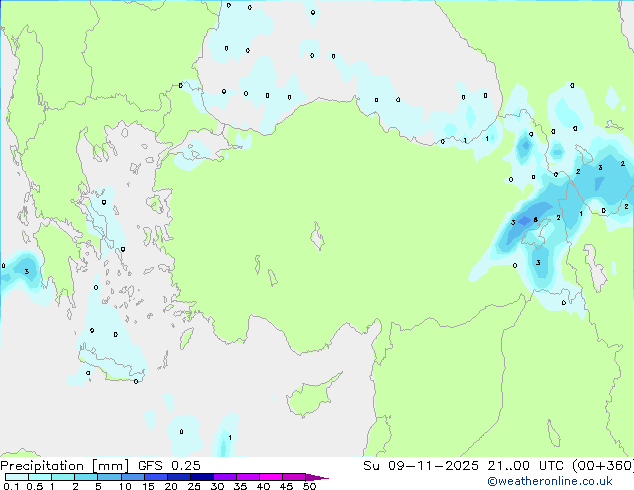
Task: Click the '(00+360)' forecast offset text
Action: (x=603, y=466)
